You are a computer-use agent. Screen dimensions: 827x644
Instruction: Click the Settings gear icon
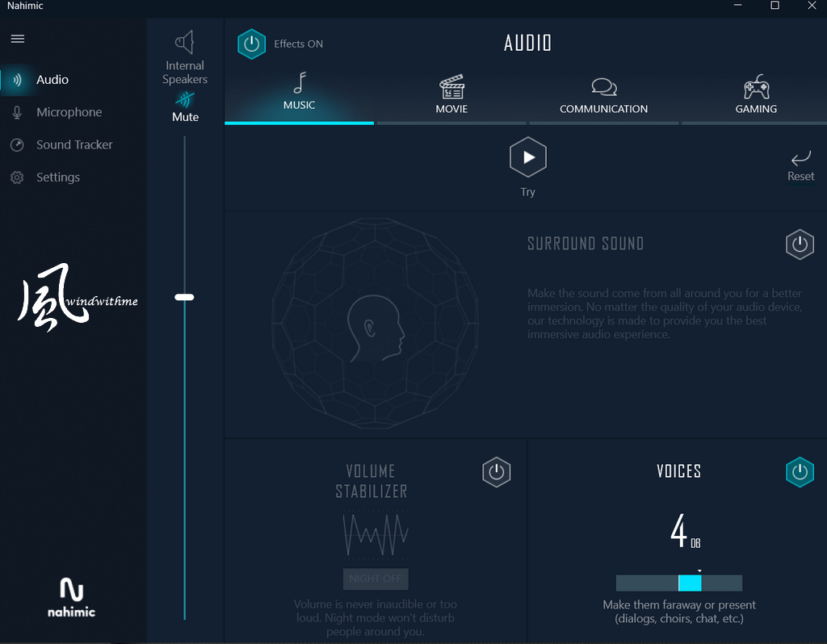(x=17, y=178)
